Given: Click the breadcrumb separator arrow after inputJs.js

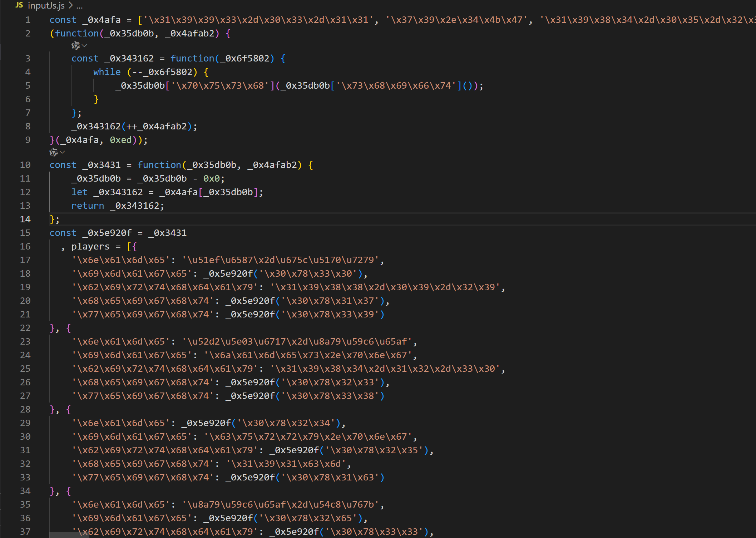Looking at the screenshot, I should pyautogui.click(x=70, y=6).
